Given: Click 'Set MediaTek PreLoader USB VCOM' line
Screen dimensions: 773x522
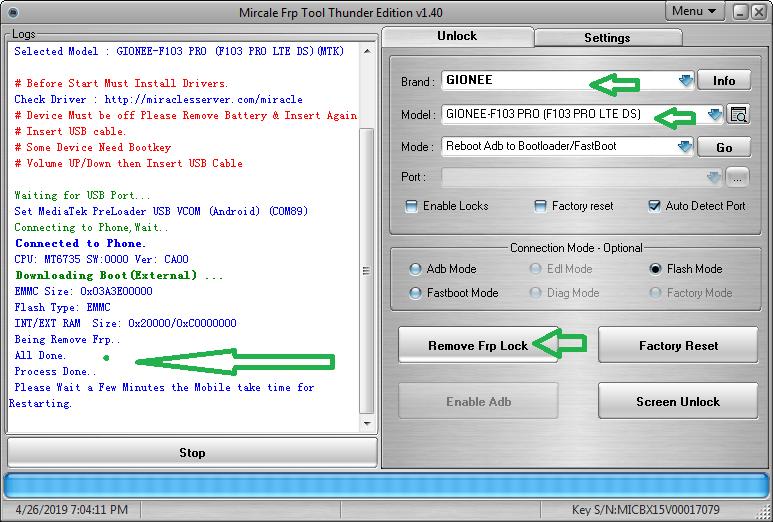Looking at the screenshot, I should 161,211.
